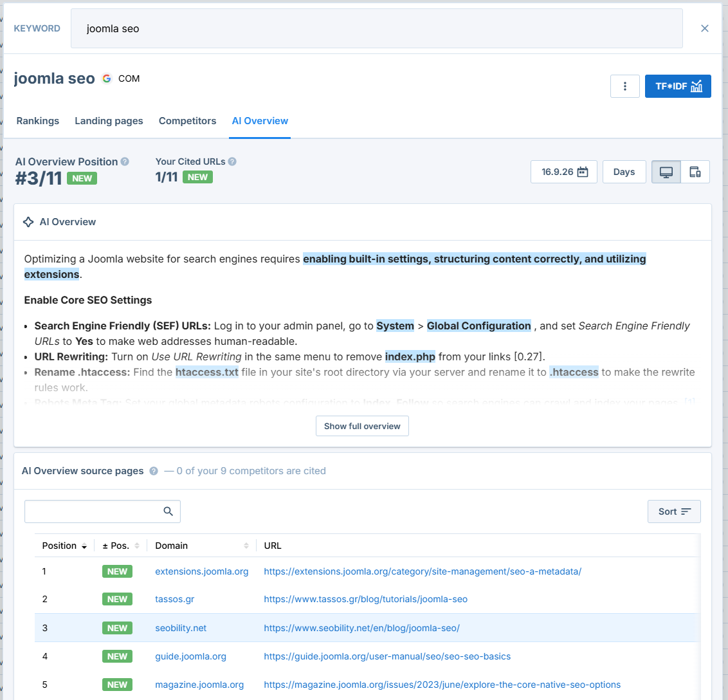The image size is (728, 700).
Task: Click Show full overview button
Action: tap(362, 426)
